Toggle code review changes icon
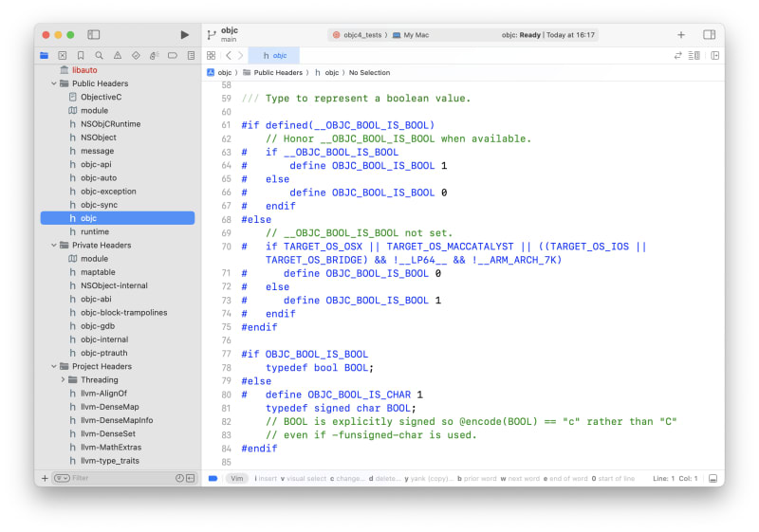 point(677,56)
